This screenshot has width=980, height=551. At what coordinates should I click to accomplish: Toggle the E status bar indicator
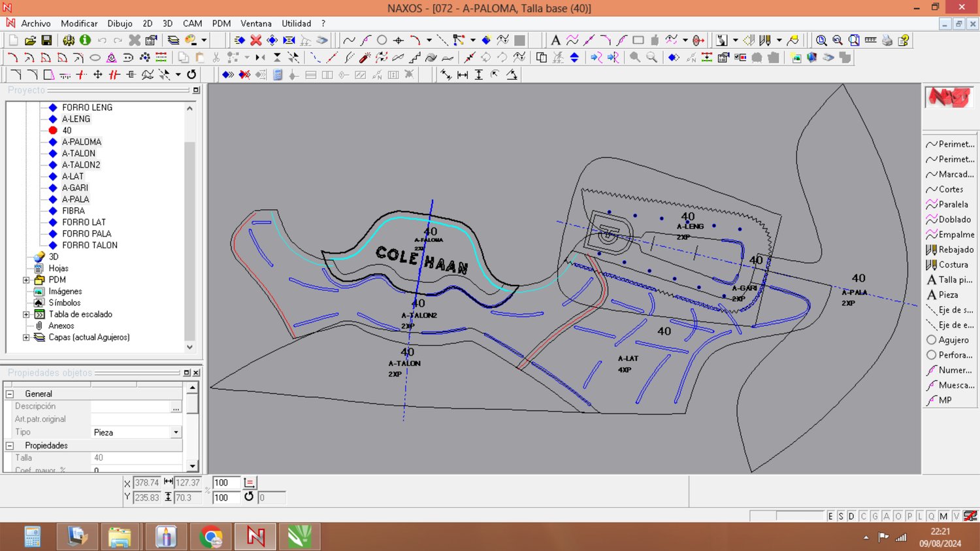point(830,516)
